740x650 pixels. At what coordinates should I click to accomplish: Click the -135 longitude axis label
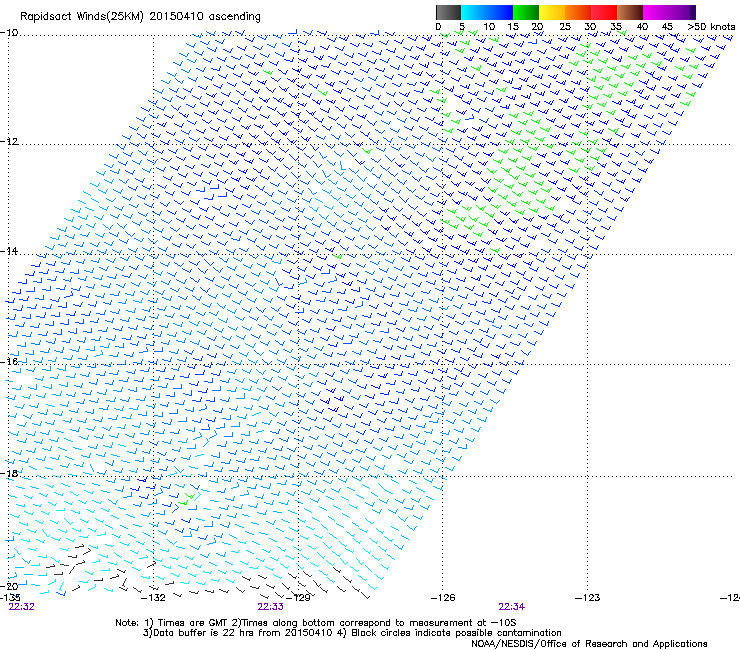click(10, 598)
